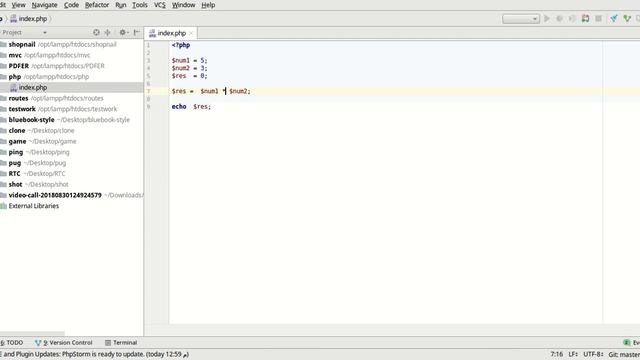640x360 pixels.
Task: Open the Navigate menu
Action: tap(44, 5)
